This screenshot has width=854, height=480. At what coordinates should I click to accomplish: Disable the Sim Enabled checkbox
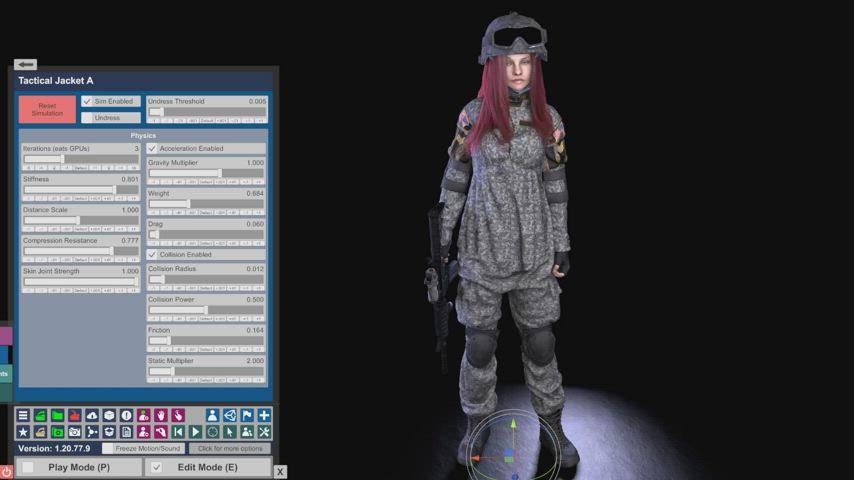87,101
